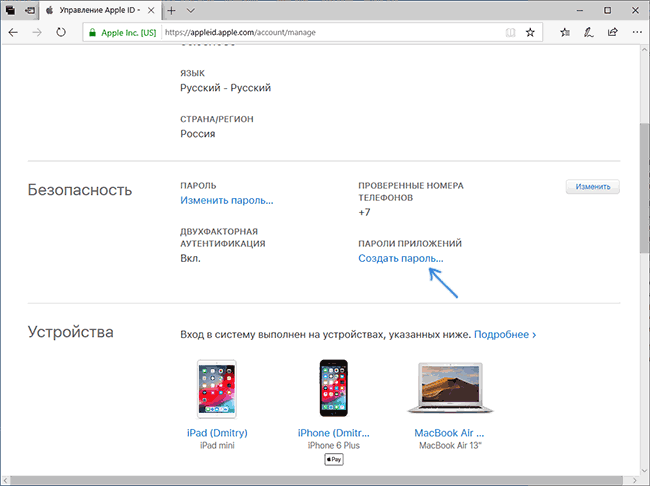Refresh the Apple ID page

[61, 32]
